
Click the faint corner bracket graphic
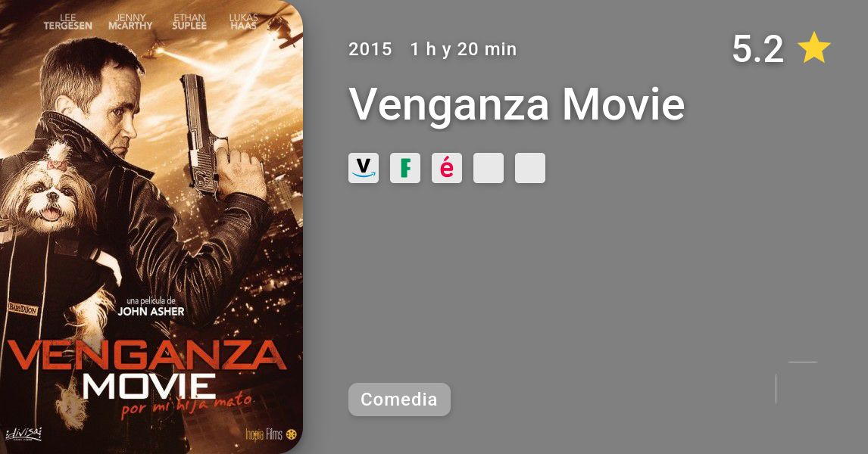pyautogui.click(x=797, y=383)
